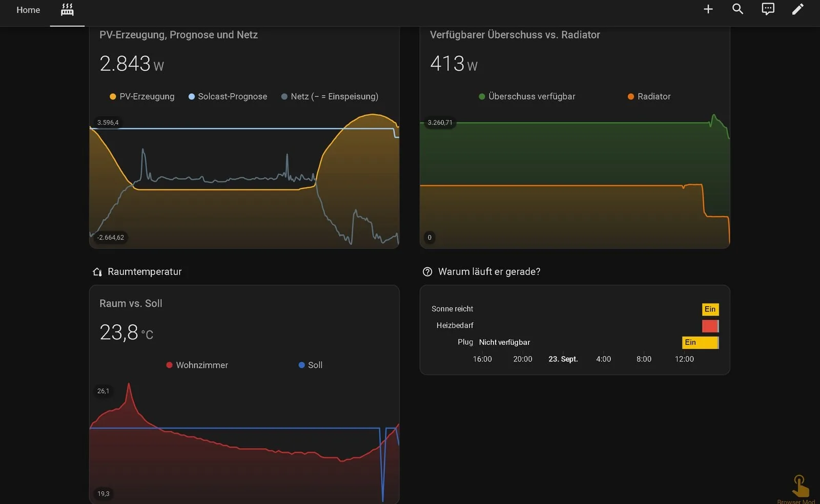
Task: Toggle the Radiator legend series
Action: tap(649, 96)
